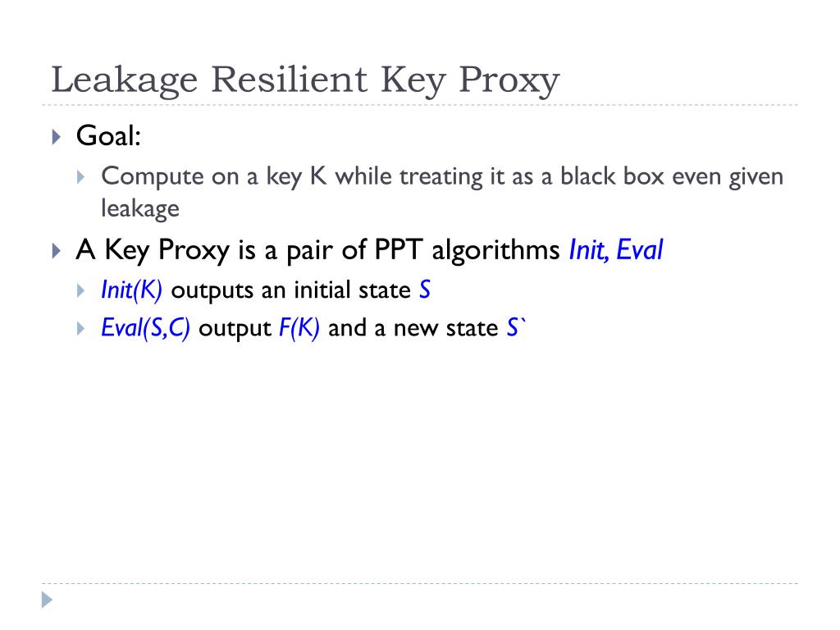Screen dimensions: 840x630
Task: Click the blue F(K) term
Action: (299, 328)
